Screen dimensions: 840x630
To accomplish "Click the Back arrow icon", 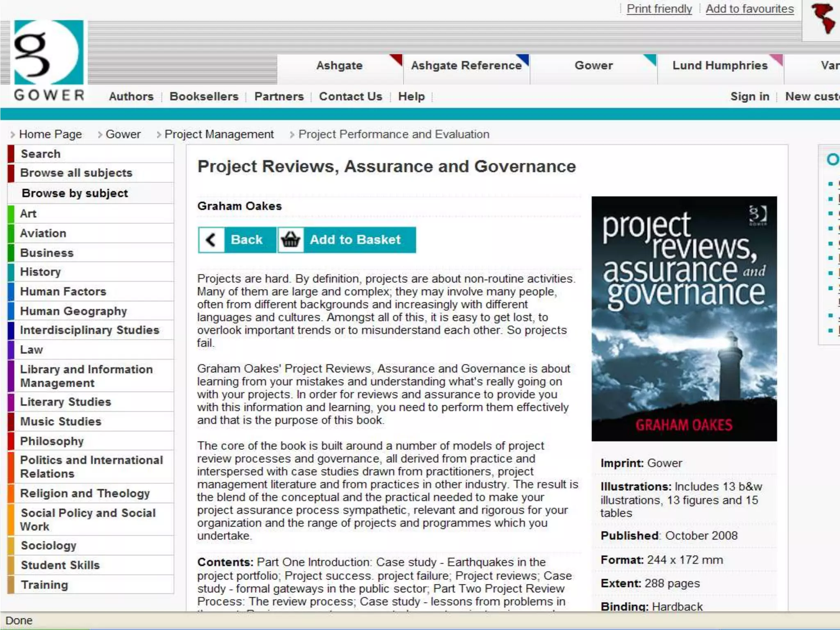I will click(x=211, y=240).
